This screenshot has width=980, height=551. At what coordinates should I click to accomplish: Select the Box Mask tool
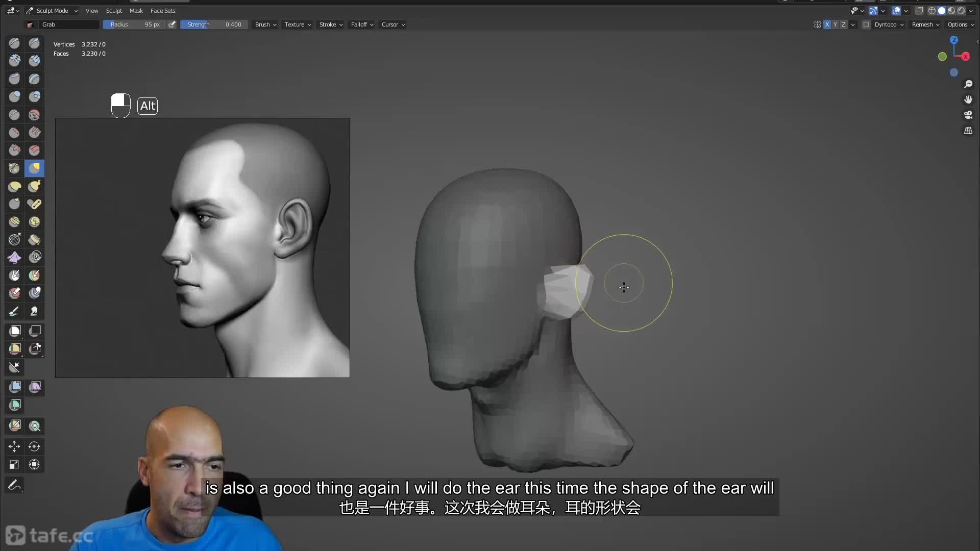point(14,331)
